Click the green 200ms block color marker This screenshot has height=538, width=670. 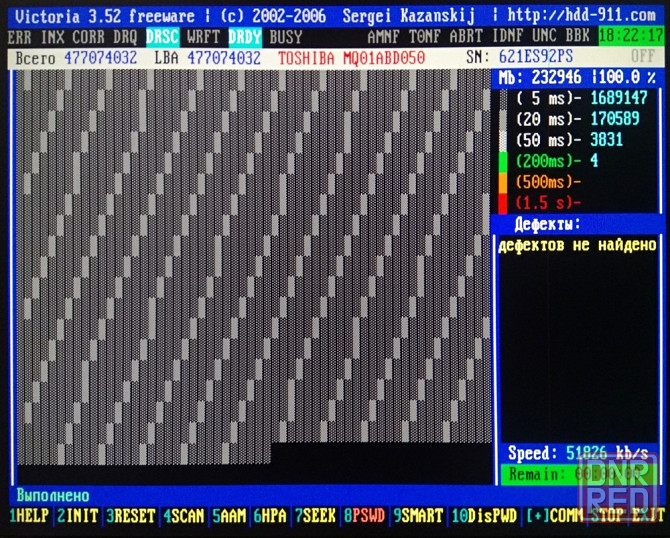click(504, 161)
